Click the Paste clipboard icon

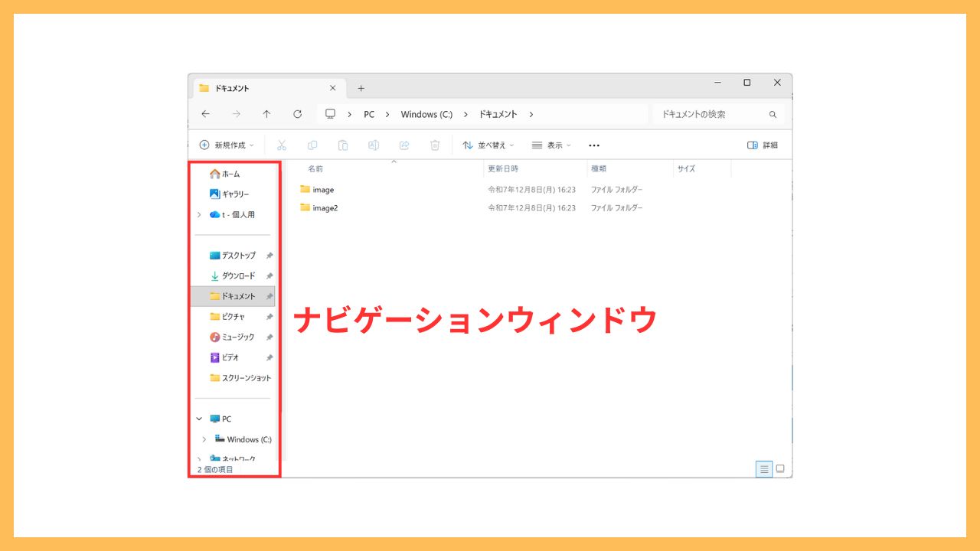[343, 145]
